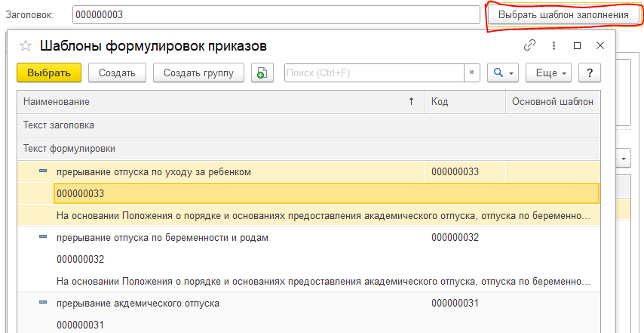Click the Создать группу button

(x=199, y=73)
